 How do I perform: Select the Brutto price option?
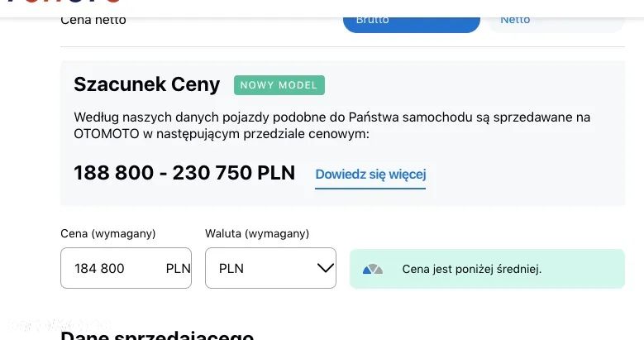click(411, 21)
